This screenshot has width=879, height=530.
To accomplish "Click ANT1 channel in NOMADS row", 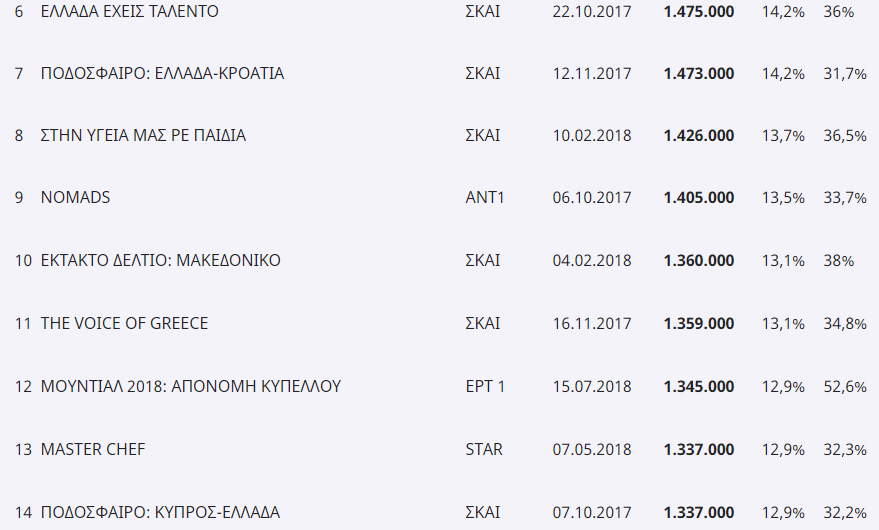I will pyautogui.click(x=485, y=197).
